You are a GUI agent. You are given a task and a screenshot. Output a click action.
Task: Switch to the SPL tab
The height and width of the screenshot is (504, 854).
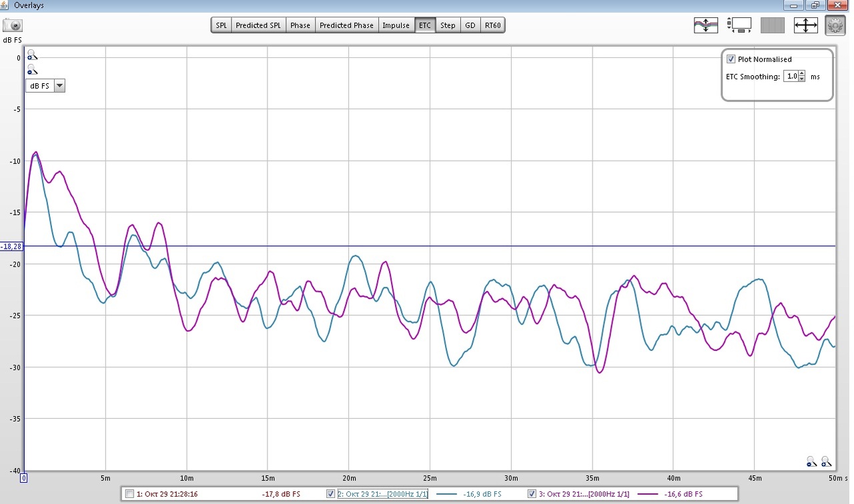tap(222, 25)
